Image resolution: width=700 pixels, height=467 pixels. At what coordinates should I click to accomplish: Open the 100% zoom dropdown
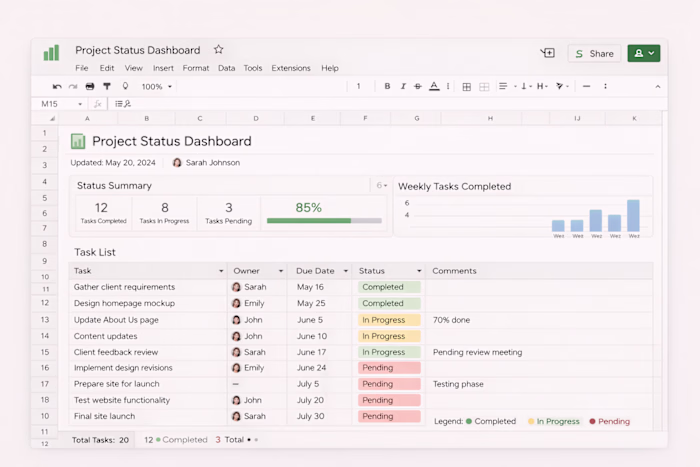click(157, 87)
